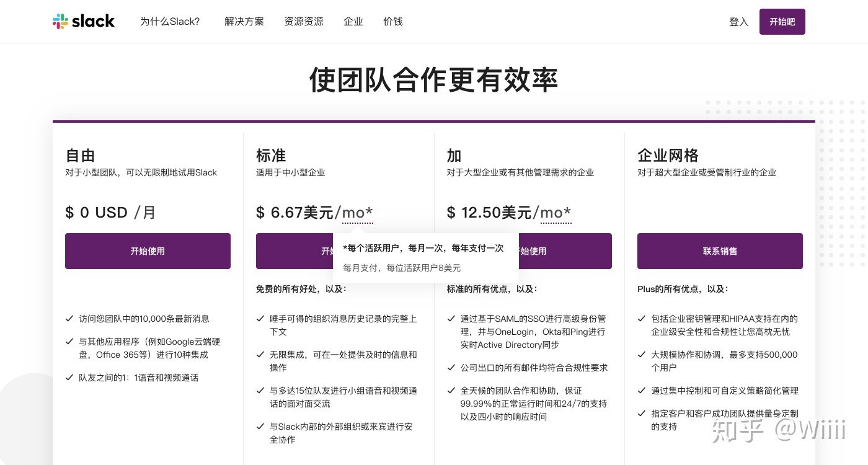This screenshot has width=868, height=465.
Task: Click checkmark beside 无限集成
Action: (x=260, y=355)
